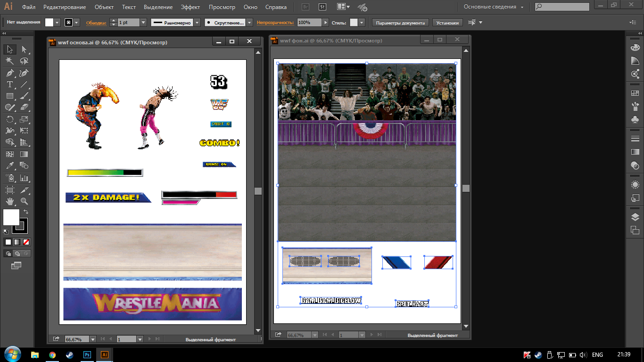Image resolution: width=644 pixels, height=362 pixels.
Task: Select the Direct Selection tool
Action: (24, 49)
